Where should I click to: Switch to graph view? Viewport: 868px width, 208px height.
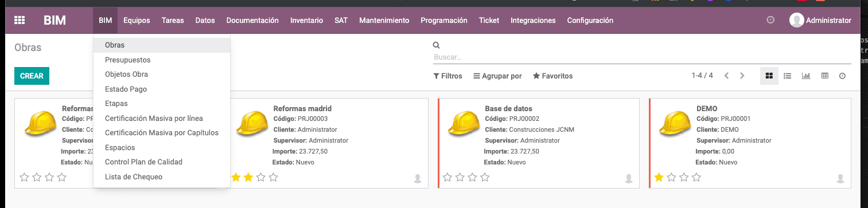[806, 76]
